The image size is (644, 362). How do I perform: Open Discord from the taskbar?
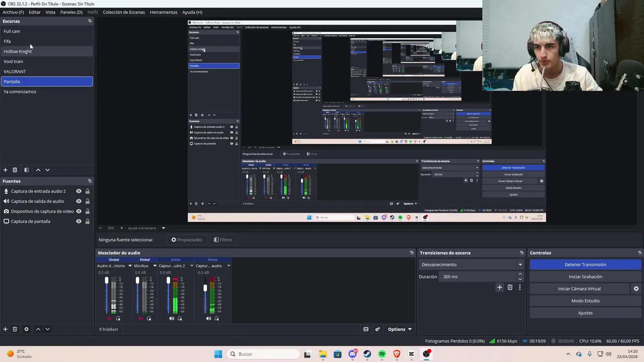(x=353, y=354)
